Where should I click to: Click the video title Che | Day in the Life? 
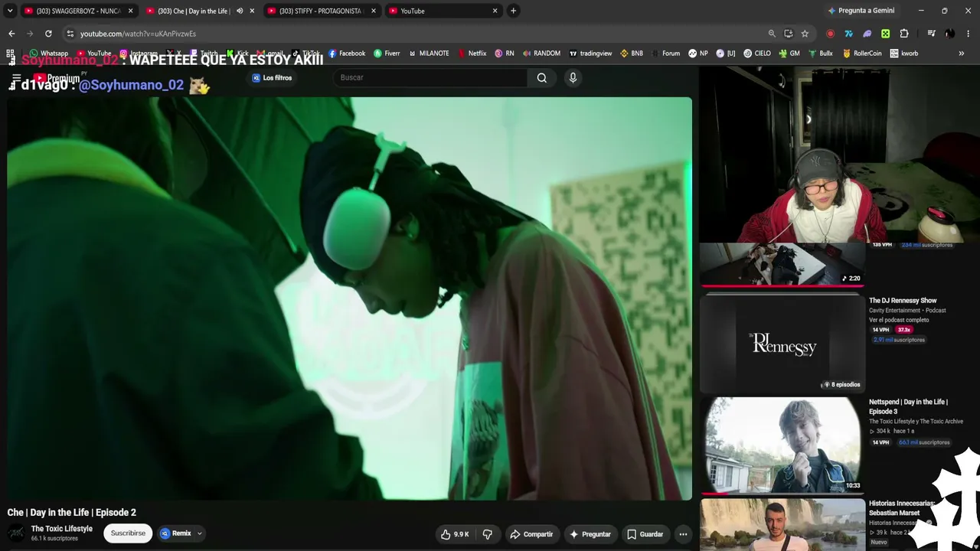(x=72, y=513)
